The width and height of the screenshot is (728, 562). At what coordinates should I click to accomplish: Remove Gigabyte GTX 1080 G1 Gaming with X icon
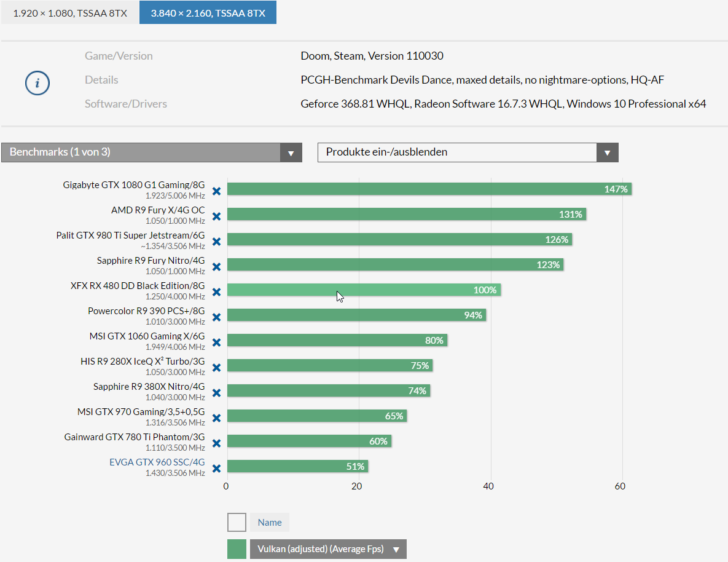[x=216, y=191]
